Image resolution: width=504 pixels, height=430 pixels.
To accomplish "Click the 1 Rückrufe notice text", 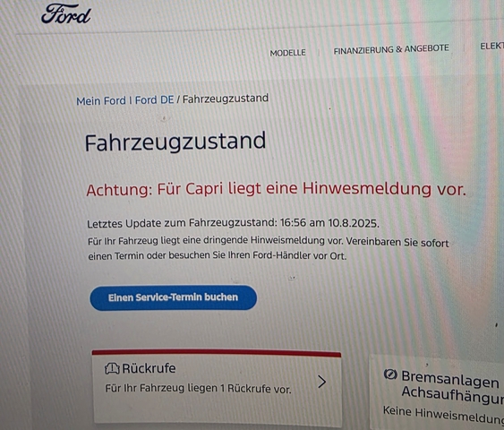I will point(198,389).
